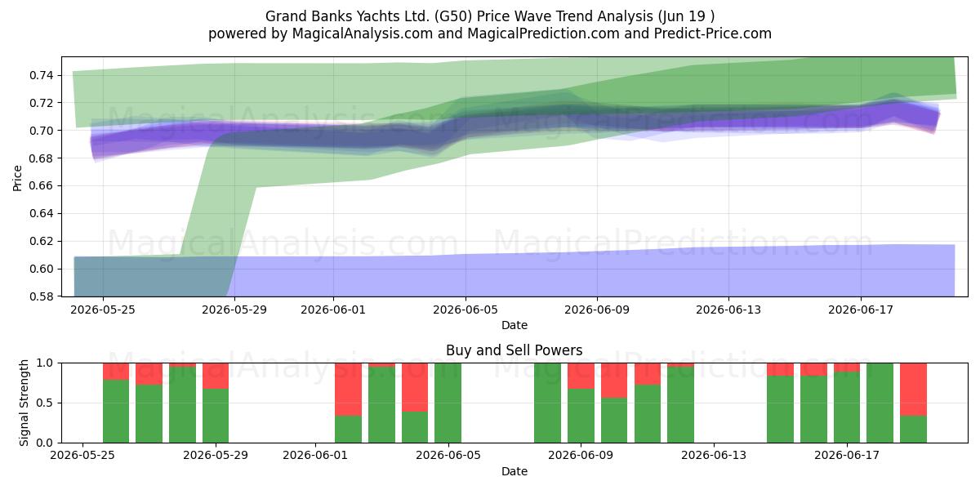
Task: Click the chart title mentioning Grand Banks Yachts Ltd.
Action: tap(490, 16)
